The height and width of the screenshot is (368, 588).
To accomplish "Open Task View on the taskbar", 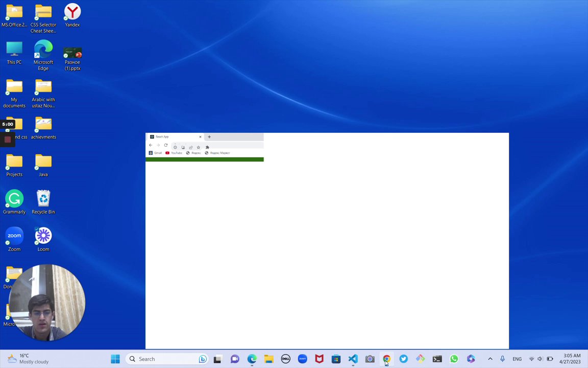I will [217, 359].
